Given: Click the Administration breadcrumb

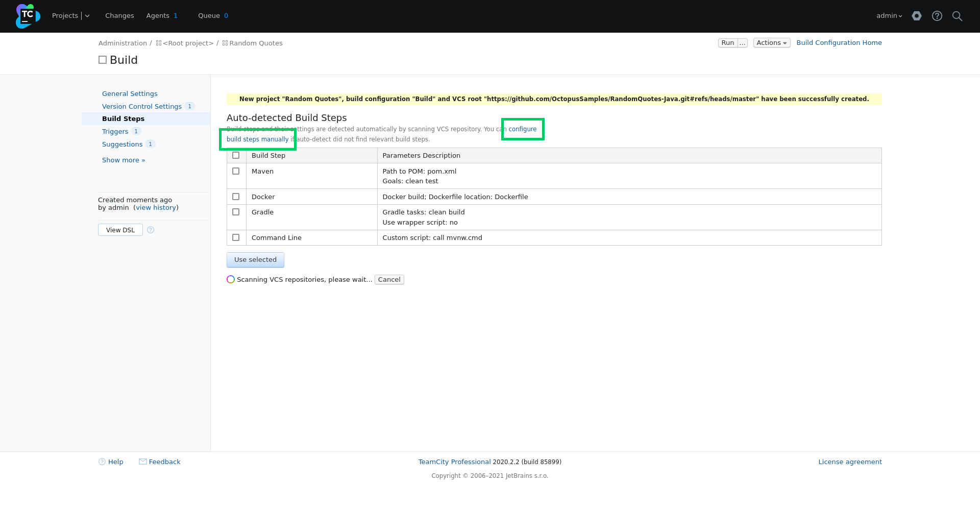Looking at the screenshot, I should (x=122, y=43).
